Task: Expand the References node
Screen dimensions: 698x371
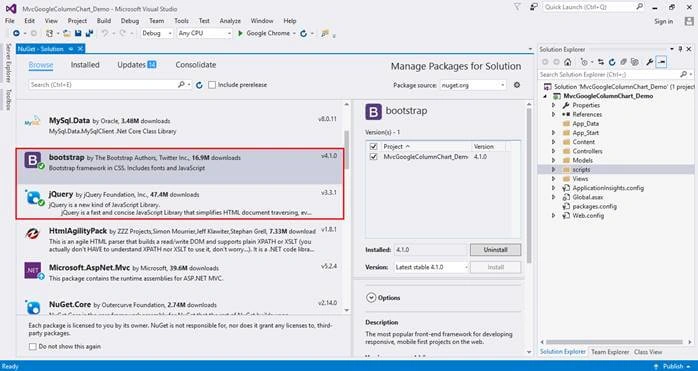Action: 553,114
